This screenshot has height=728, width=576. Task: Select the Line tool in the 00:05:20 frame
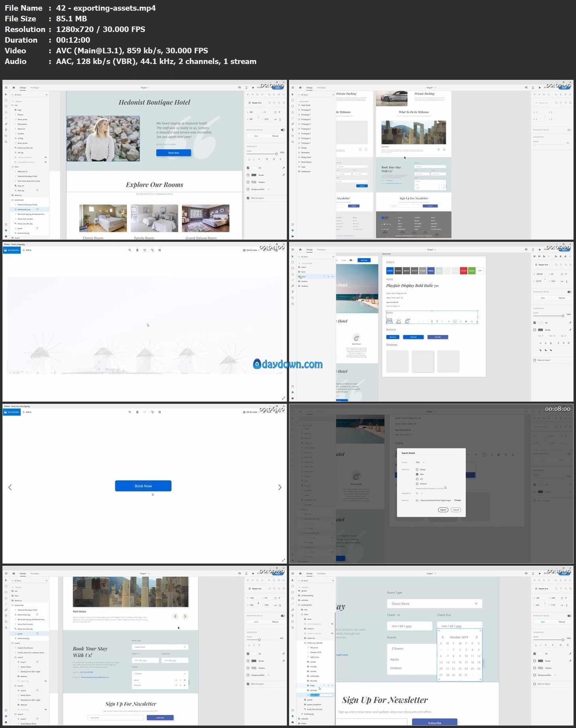click(x=293, y=280)
